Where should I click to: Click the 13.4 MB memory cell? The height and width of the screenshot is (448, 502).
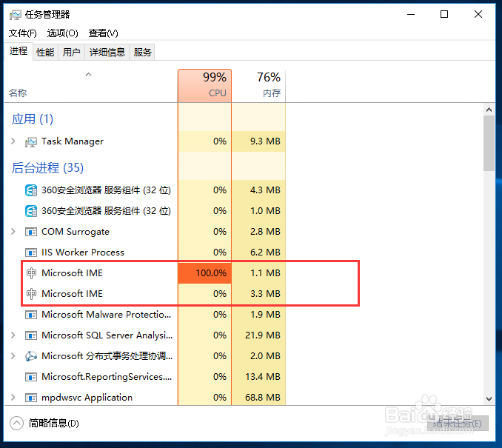coord(258,377)
